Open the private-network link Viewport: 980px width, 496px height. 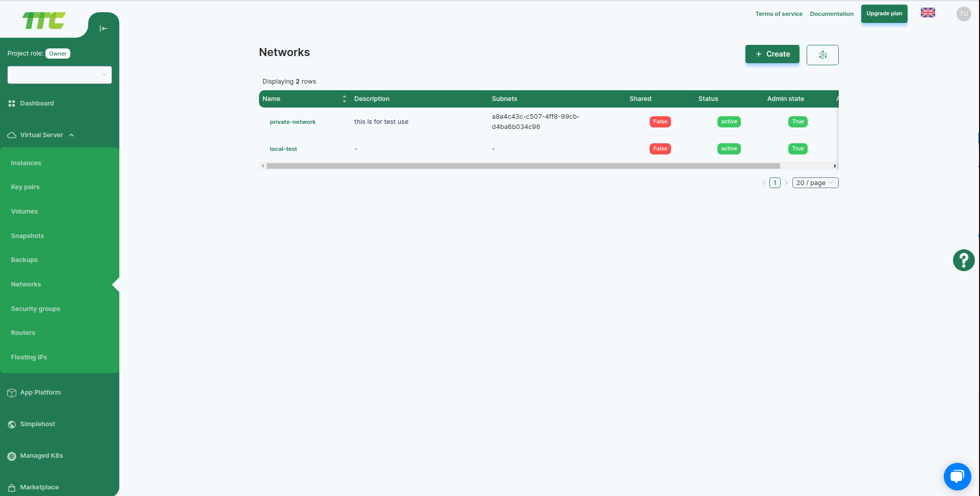click(293, 122)
